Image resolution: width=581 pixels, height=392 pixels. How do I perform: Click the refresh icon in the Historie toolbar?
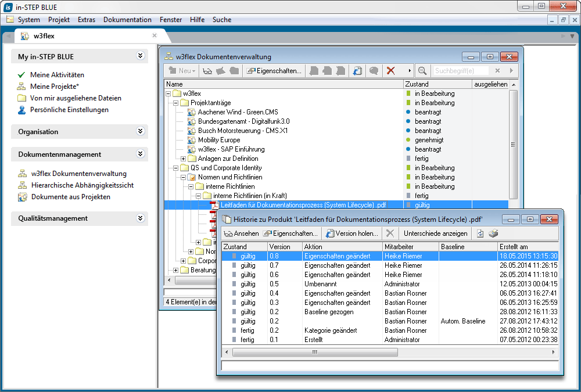[480, 233]
